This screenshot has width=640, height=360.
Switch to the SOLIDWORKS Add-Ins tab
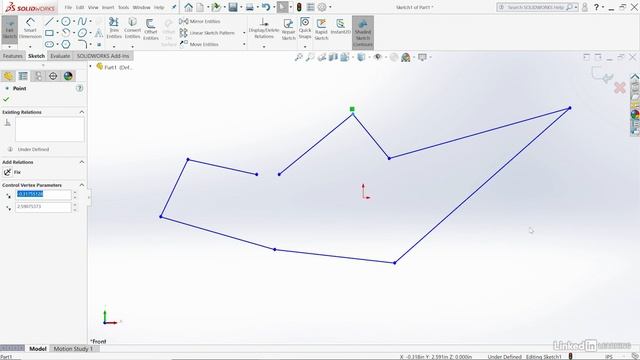103,56
